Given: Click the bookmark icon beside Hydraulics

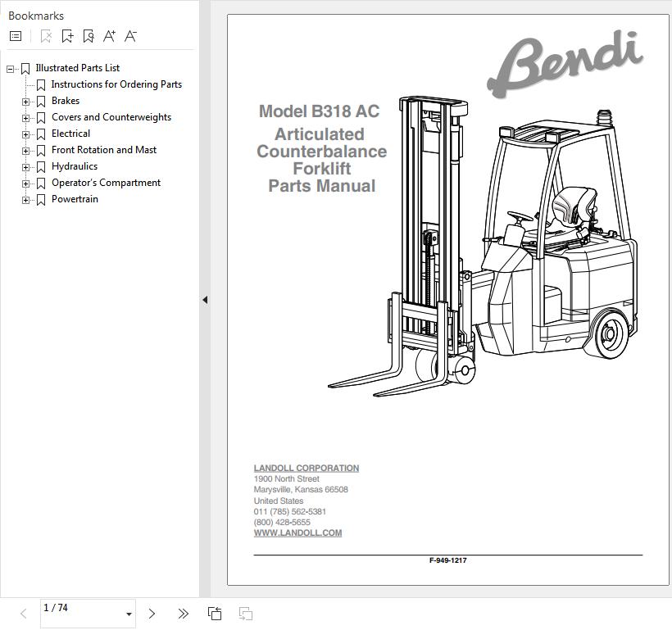Looking at the screenshot, I should (x=41, y=168).
